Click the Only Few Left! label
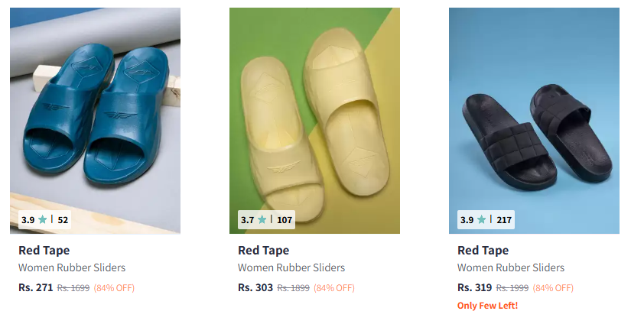644x324 pixels. tap(487, 306)
